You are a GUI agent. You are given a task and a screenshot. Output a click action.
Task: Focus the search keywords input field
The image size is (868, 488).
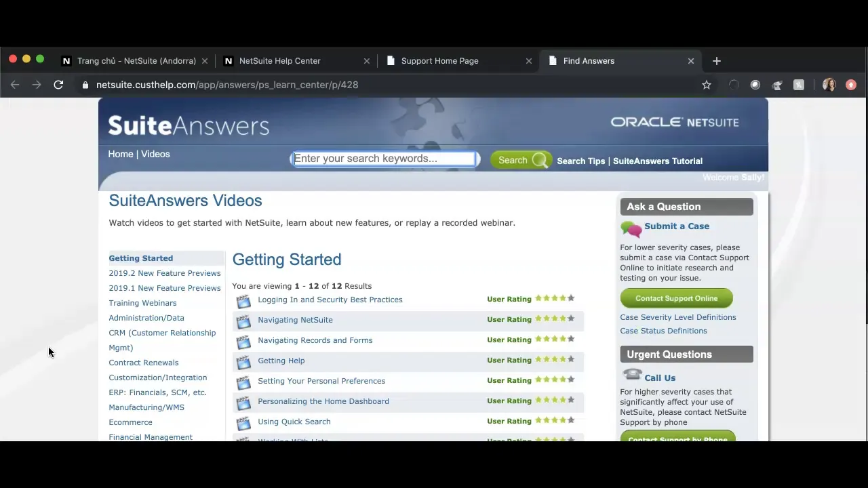pyautogui.click(x=385, y=159)
